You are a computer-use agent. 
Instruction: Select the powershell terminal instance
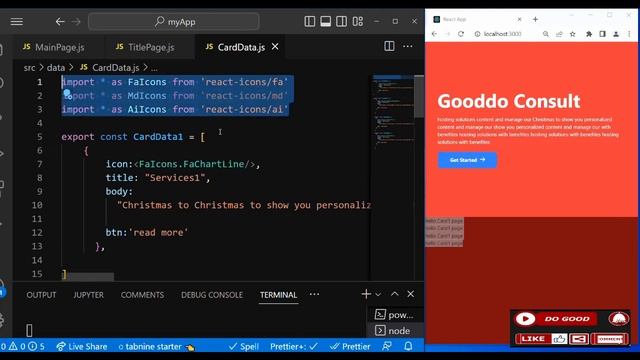coord(395,315)
